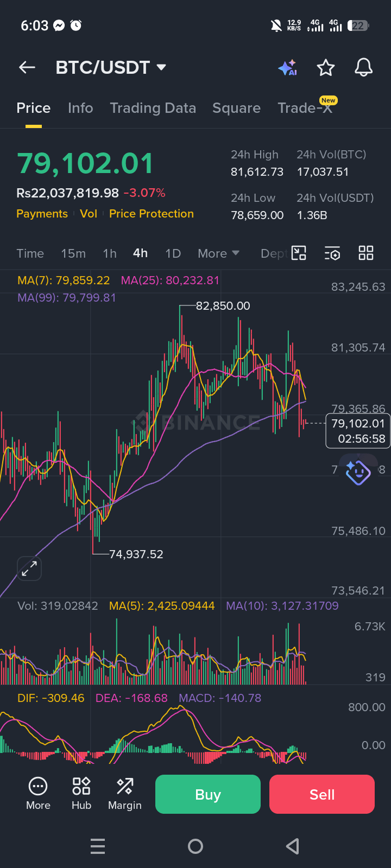Tap the 74,937.52 low price marker

pos(136,554)
